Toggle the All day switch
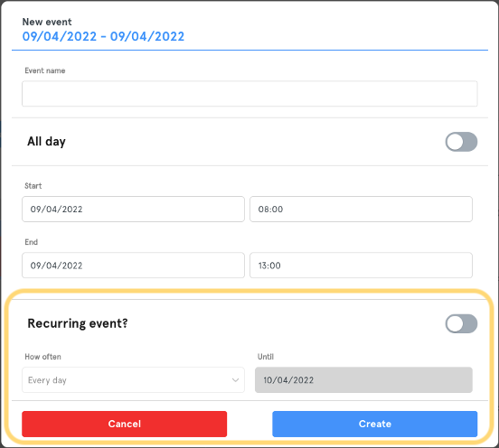This screenshot has height=448, width=499. [461, 142]
